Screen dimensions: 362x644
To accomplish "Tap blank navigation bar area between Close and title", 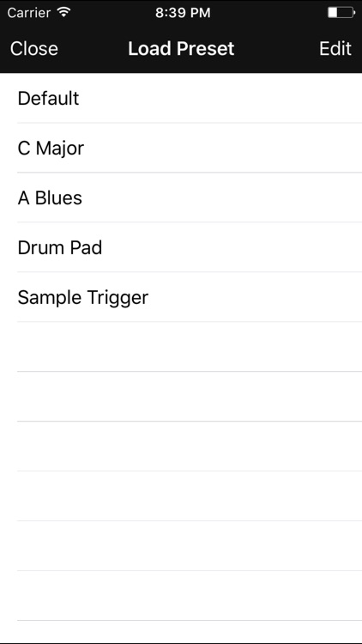I will tap(93, 48).
